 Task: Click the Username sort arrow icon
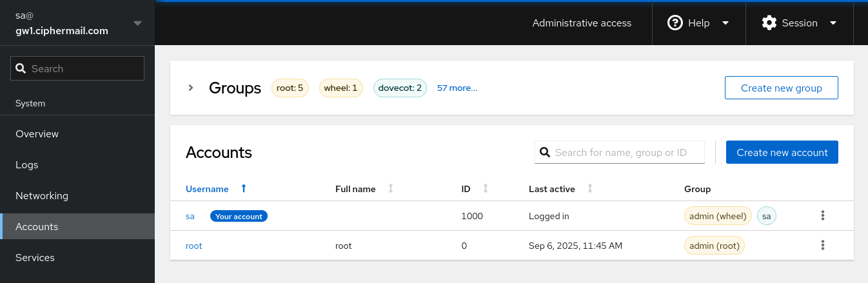pos(243,189)
